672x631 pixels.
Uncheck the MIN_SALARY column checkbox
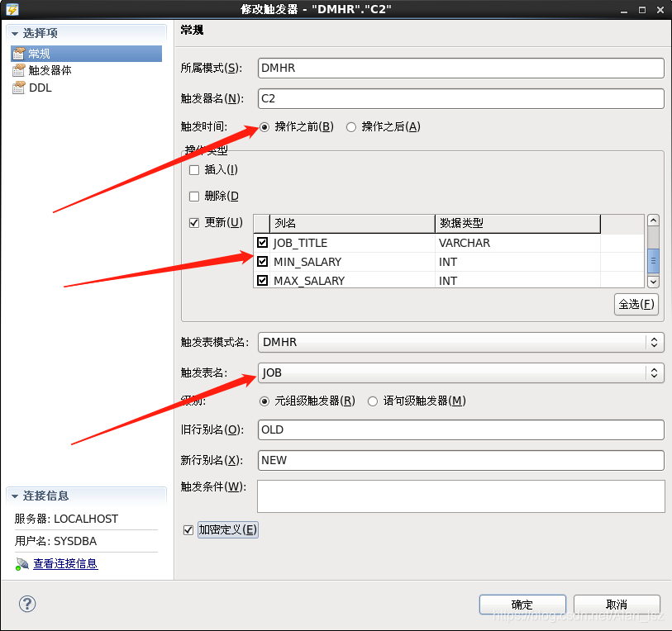(262, 261)
